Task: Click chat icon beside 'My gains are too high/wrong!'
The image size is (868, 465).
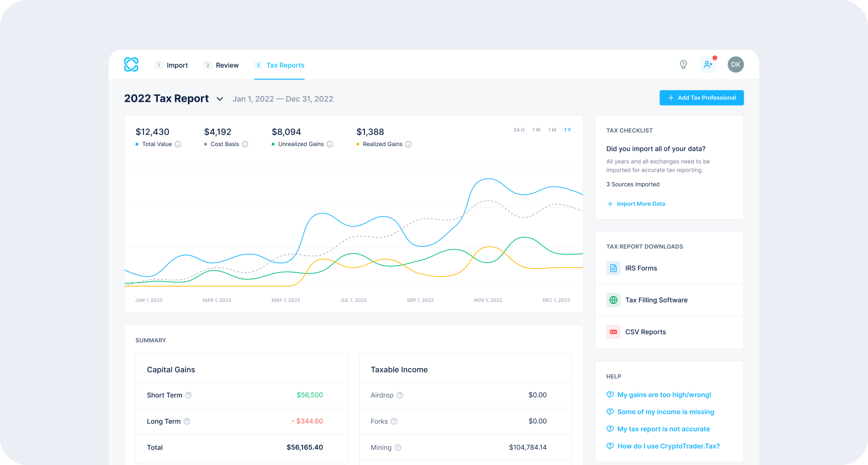Action: pyautogui.click(x=610, y=395)
